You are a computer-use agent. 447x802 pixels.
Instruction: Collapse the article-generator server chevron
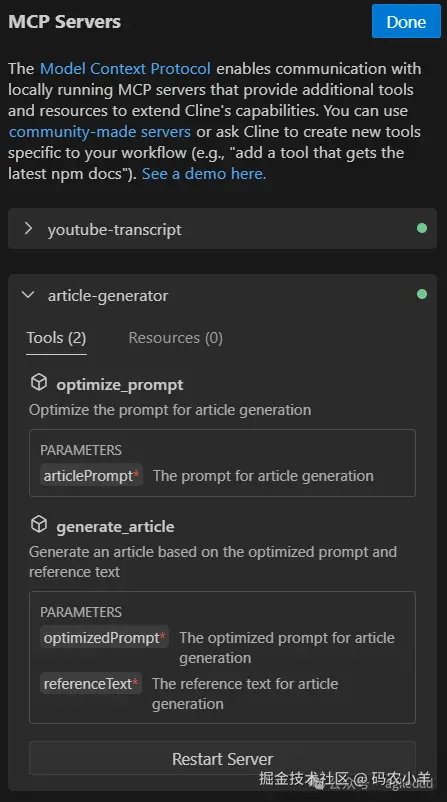29,295
